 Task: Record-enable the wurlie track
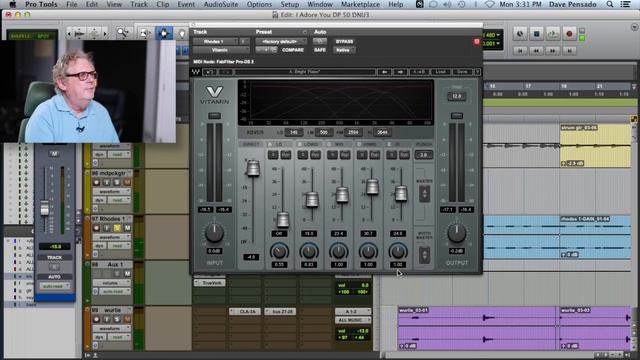[97, 319]
